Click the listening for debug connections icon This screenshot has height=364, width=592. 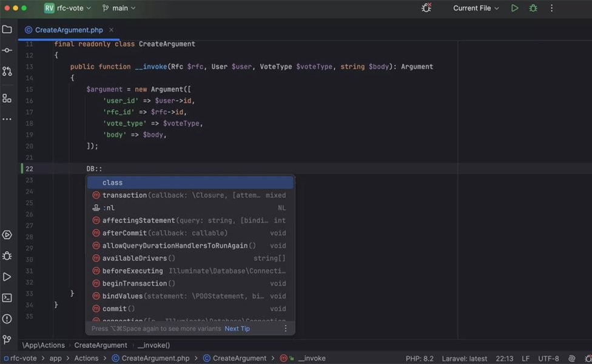[x=426, y=7]
